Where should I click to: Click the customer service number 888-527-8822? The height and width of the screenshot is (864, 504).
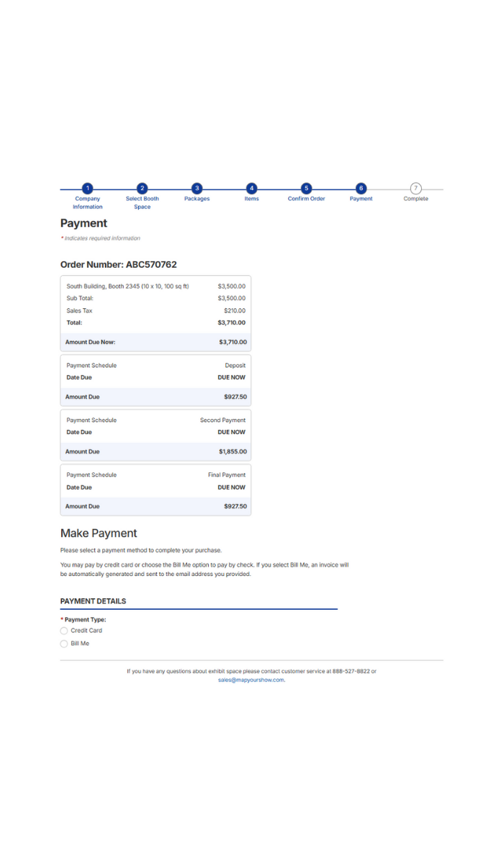click(x=351, y=671)
